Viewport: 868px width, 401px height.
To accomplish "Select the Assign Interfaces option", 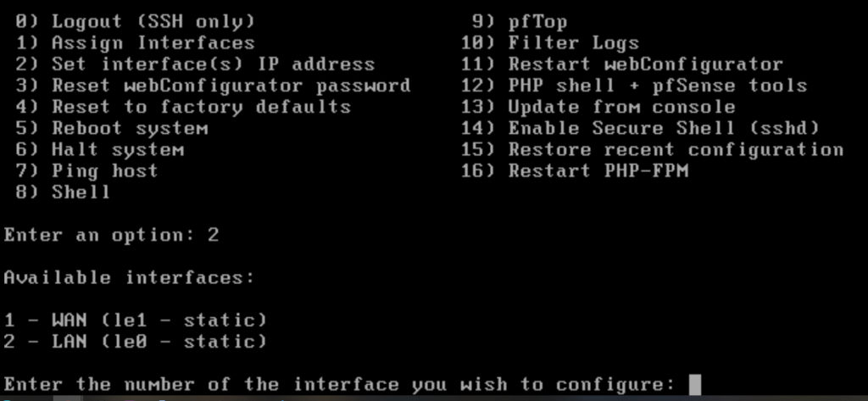I will coord(135,42).
